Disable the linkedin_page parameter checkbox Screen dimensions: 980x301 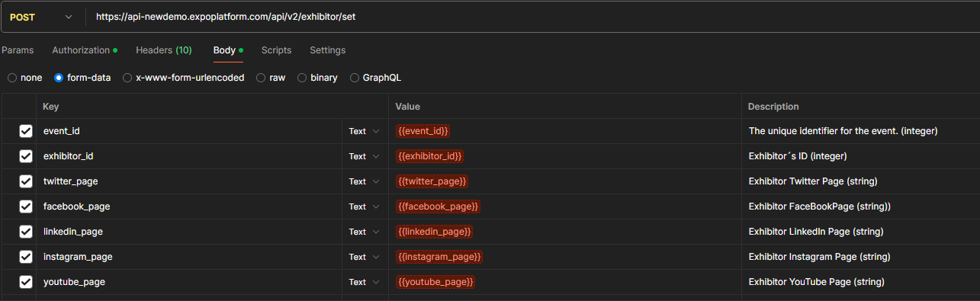pyautogui.click(x=26, y=232)
